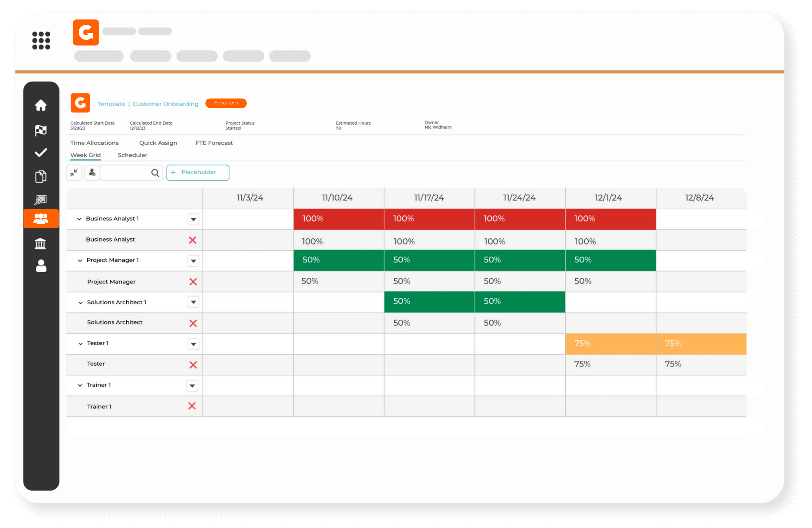Image resolution: width=812 pixels, height=528 pixels.
Task: Open the documents sidebar icon
Action: click(x=41, y=176)
